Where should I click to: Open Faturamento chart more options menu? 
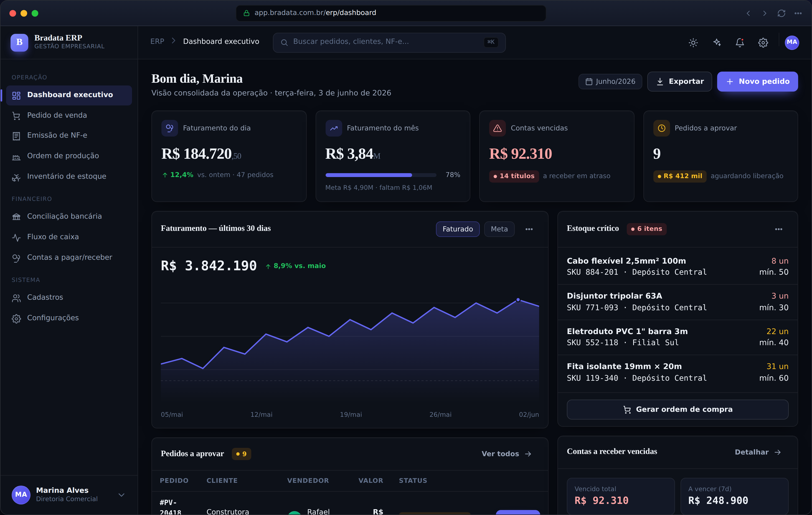pyautogui.click(x=529, y=229)
